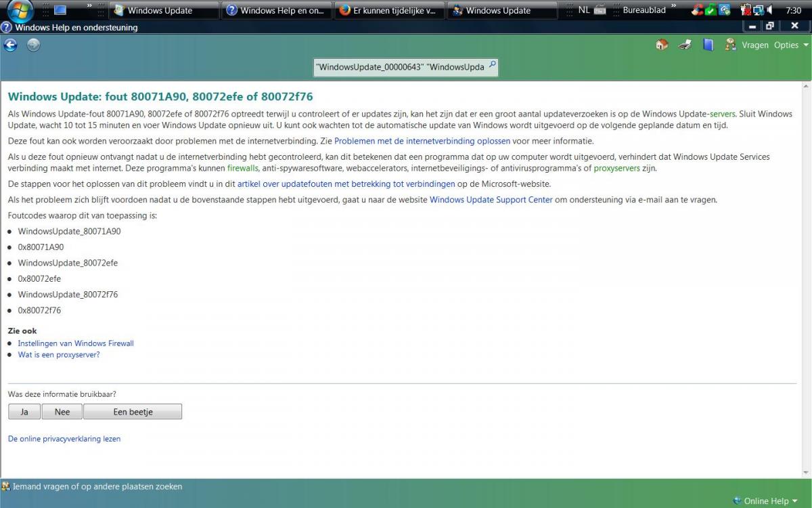Screen dimensions: 812x508
Task: Click the Show Desktop quick launch icon
Action: (x=60, y=10)
